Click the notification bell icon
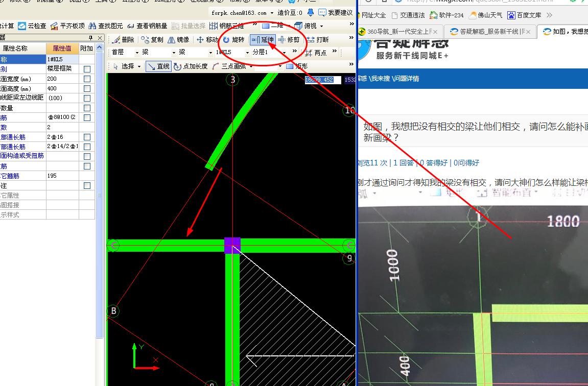The image size is (588, 386). (x=311, y=12)
